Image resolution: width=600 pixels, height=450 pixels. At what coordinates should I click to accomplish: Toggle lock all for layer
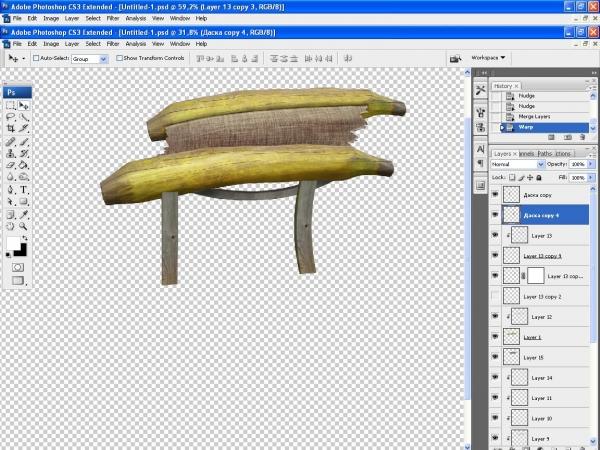pyautogui.click(x=539, y=178)
